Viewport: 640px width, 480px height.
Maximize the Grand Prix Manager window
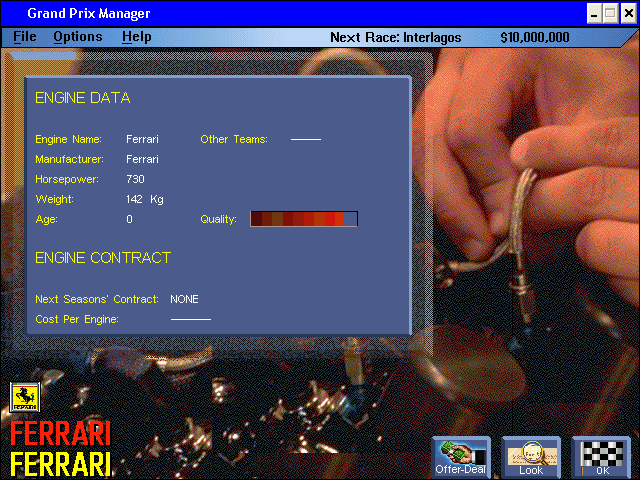pos(611,13)
